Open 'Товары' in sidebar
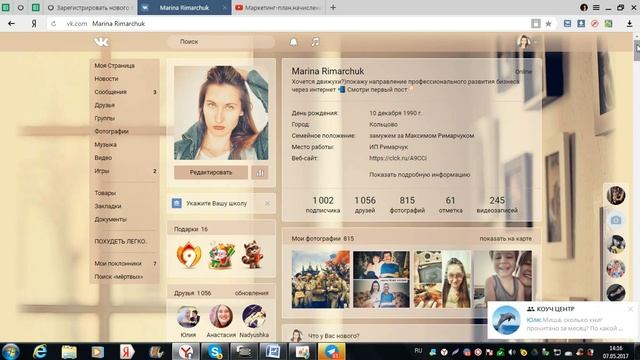The image size is (640, 360). click(105, 193)
